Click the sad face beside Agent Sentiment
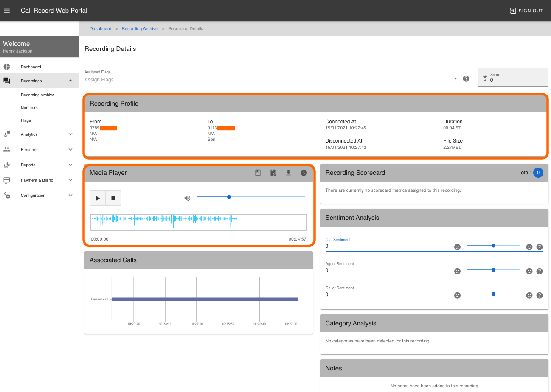The height and width of the screenshot is (392, 551). tap(457, 271)
